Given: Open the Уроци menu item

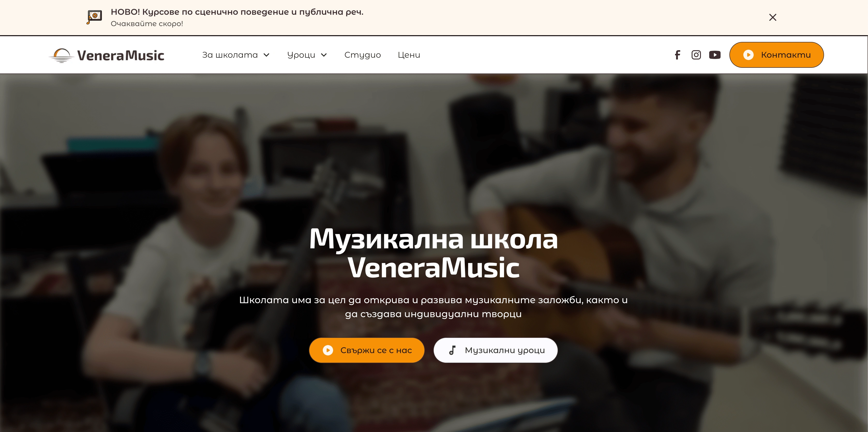Looking at the screenshot, I should (307, 55).
